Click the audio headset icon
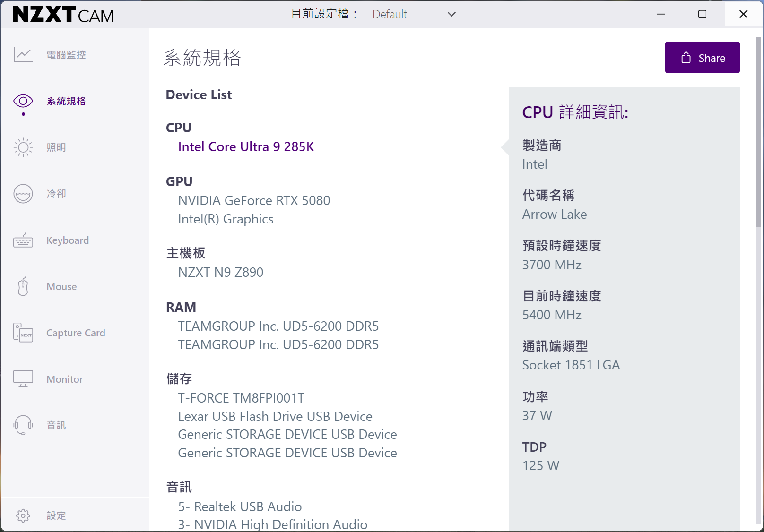The height and width of the screenshot is (532, 764). click(x=23, y=425)
